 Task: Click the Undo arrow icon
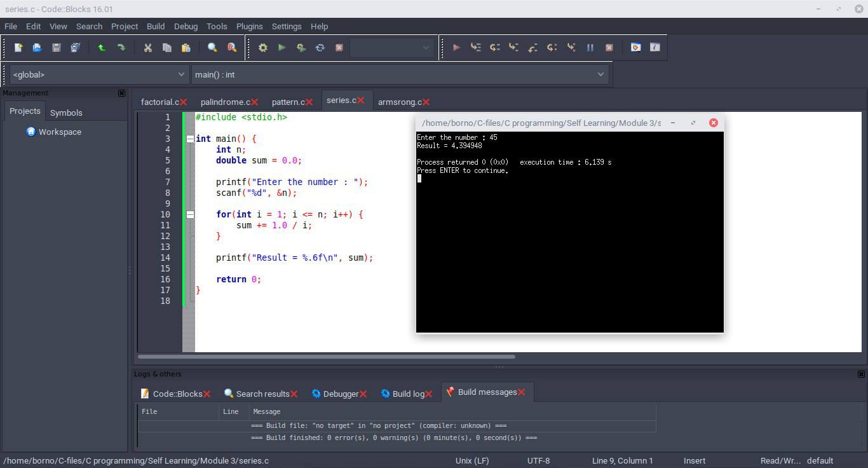pos(101,48)
